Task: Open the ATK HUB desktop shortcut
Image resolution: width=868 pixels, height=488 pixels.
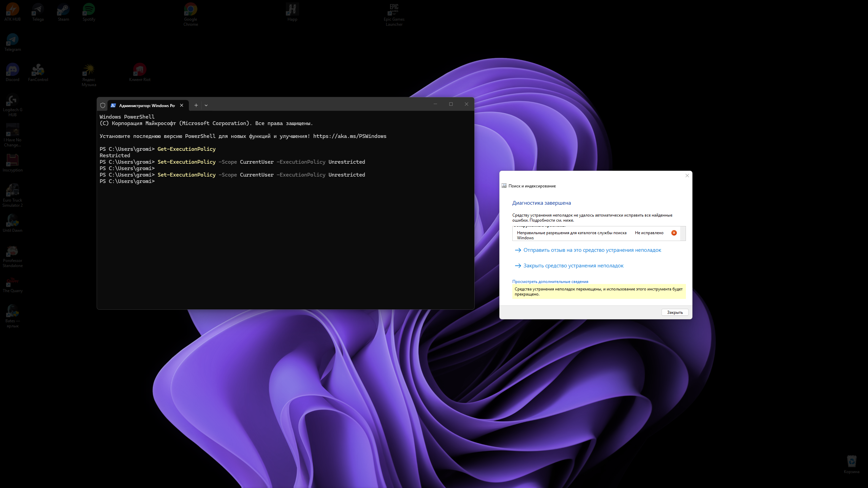Action: click(x=13, y=12)
